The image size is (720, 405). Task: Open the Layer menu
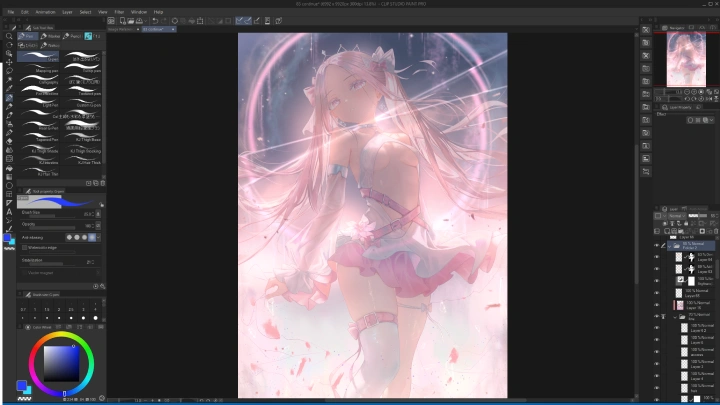[67, 12]
